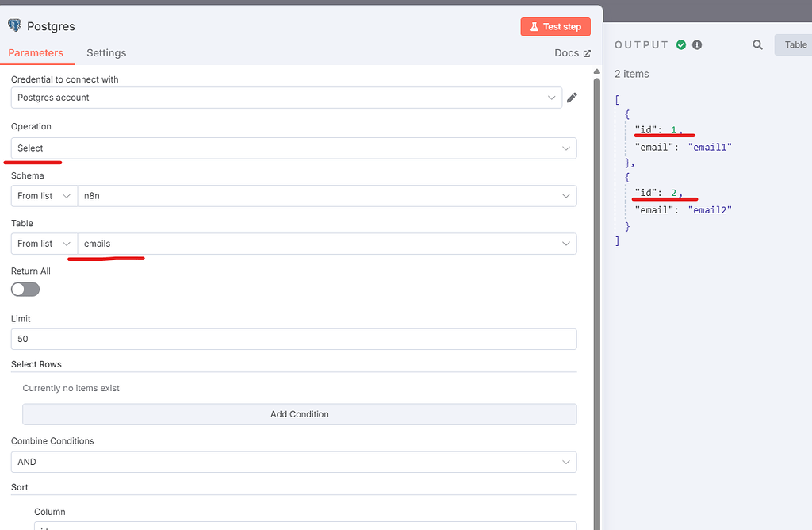Switch to the Settings tab
The width and height of the screenshot is (812, 530).
[106, 52]
